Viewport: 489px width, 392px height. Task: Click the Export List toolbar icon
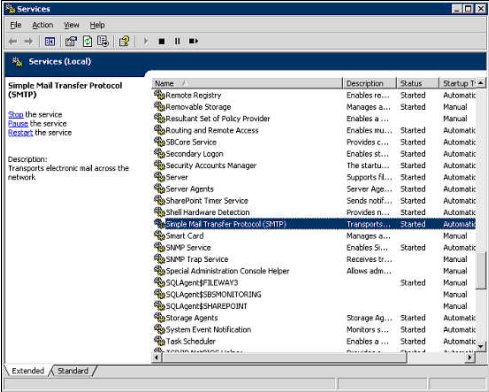(x=103, y=41)
